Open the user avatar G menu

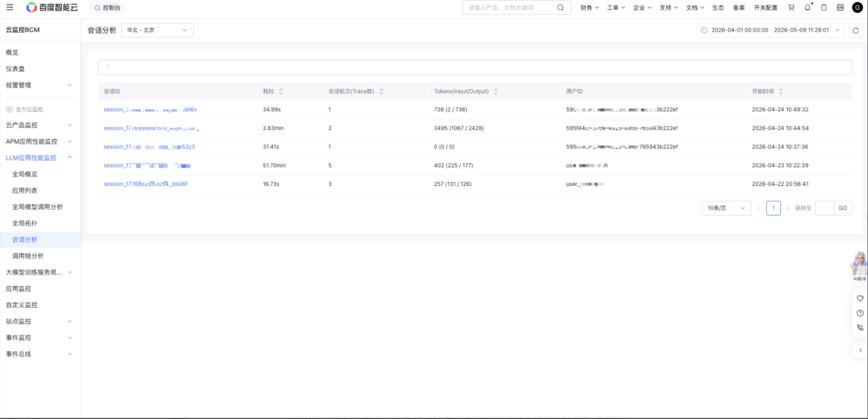click(857, 7)
